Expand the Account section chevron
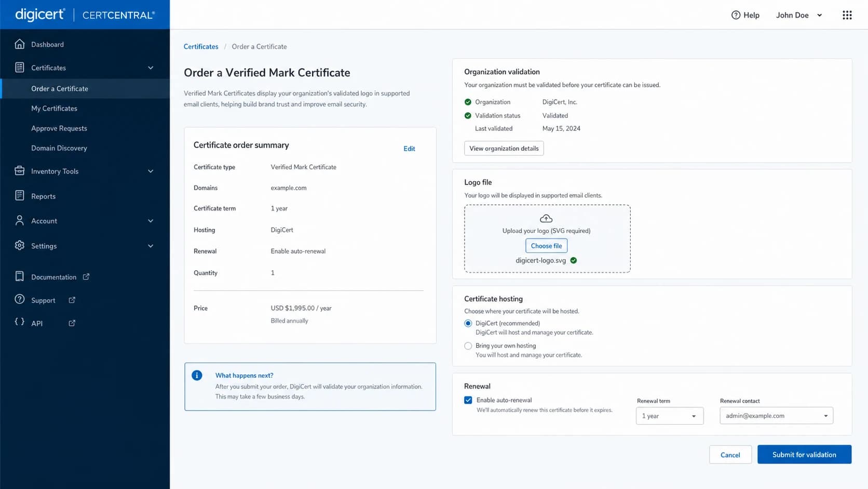Image resolution: width=868 pixels, height=489 pixels. pos(151,221)
